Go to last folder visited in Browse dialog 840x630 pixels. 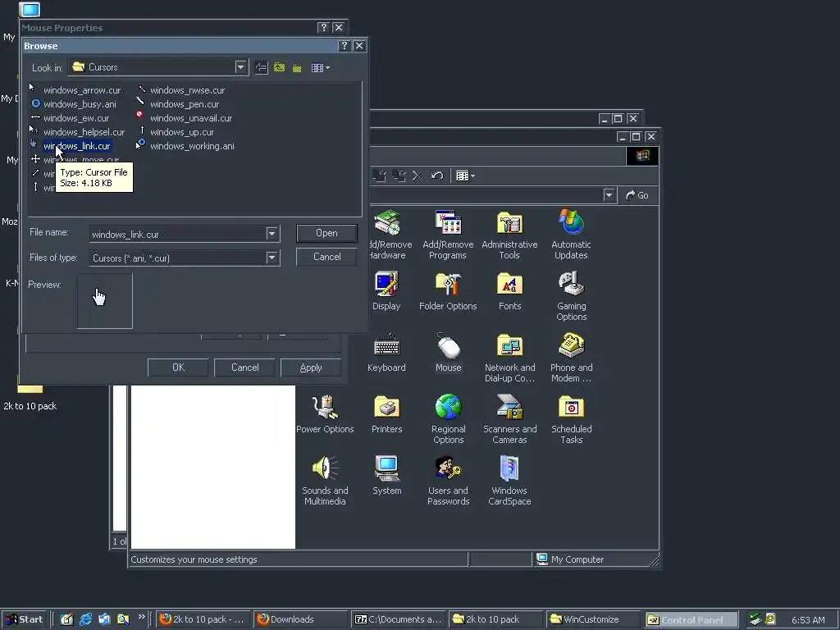click(262, 67)
